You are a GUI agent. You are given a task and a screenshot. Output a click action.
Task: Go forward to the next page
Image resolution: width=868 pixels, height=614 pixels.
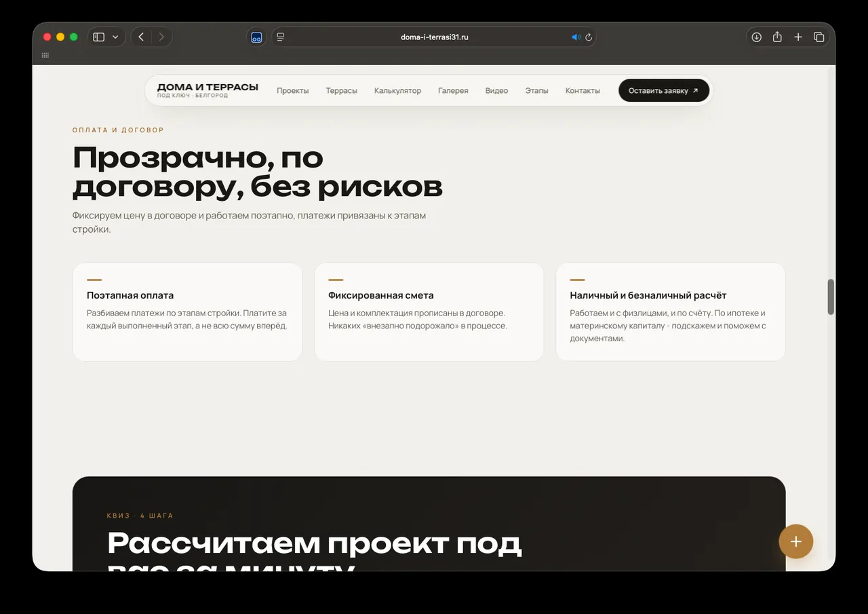161,37
